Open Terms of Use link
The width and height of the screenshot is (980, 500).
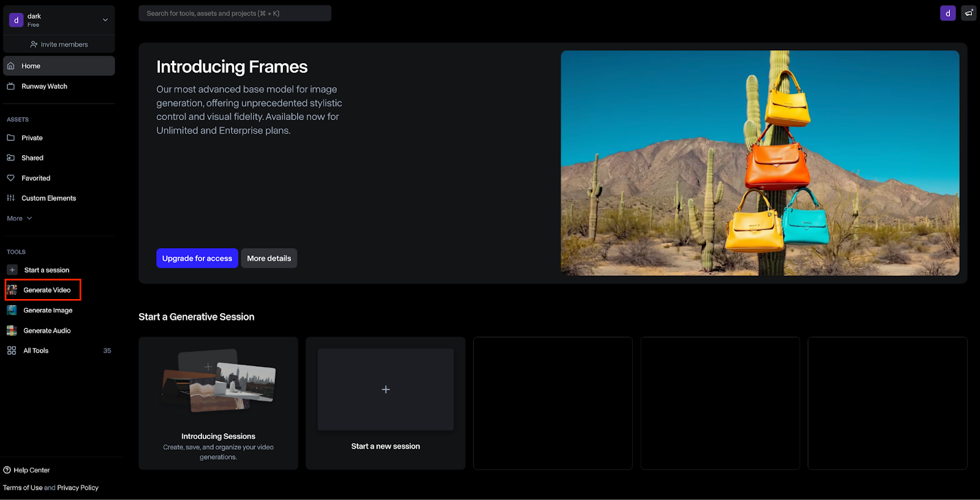point(23,488)
